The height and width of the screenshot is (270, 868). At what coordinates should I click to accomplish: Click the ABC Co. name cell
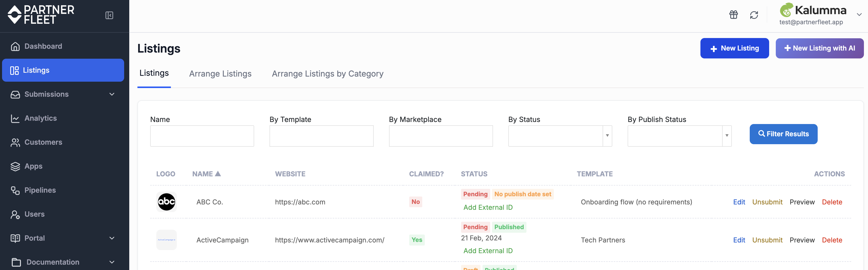click(209, 202)
